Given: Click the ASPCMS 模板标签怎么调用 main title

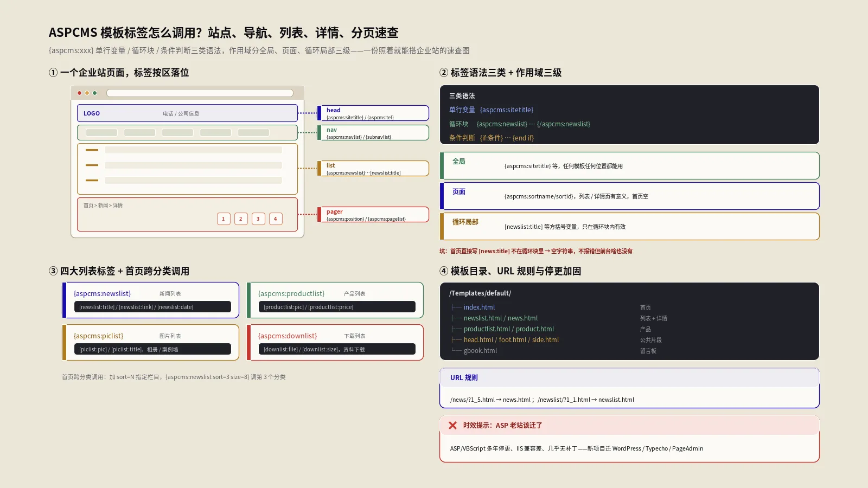Looking at the screenshot, I should coord(224,33).
